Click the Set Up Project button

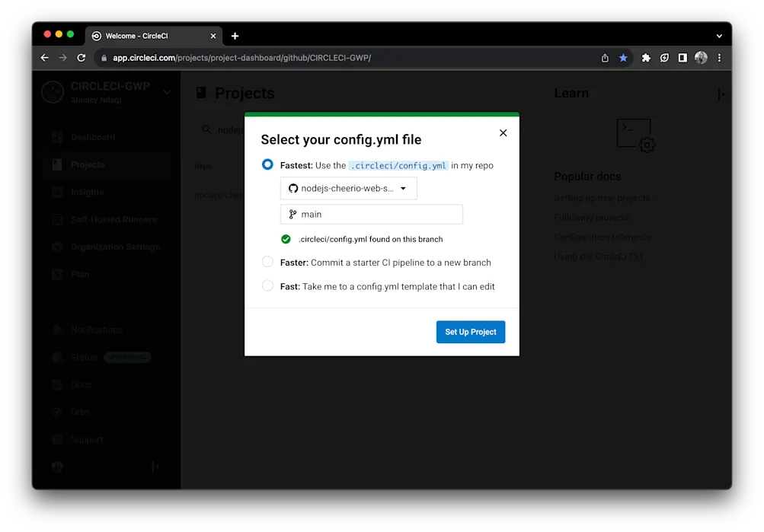pos(470,332)
